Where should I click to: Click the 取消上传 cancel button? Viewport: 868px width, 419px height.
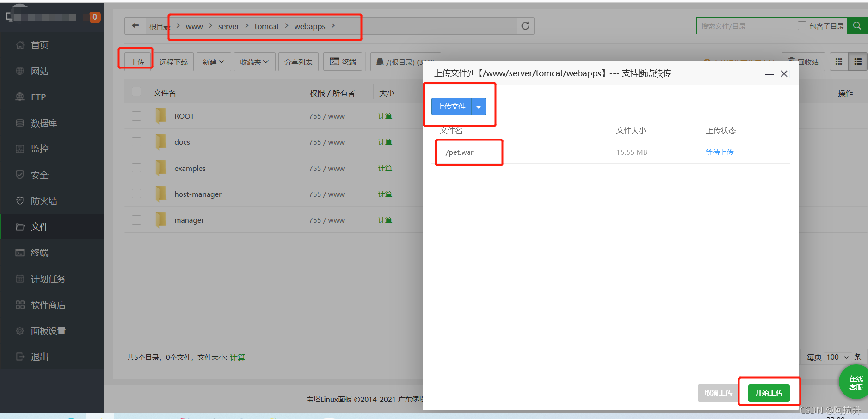click(x=718, y=393)
